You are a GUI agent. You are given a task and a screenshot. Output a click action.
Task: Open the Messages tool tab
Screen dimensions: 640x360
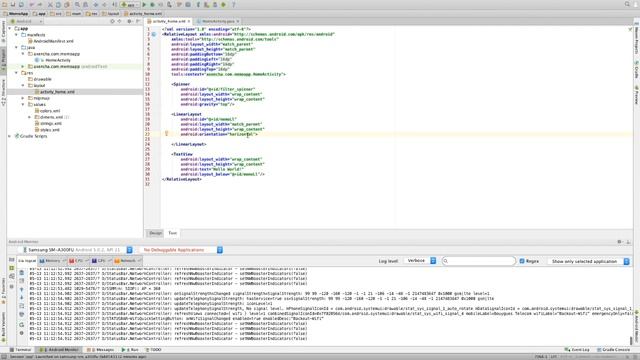point(101,350)
